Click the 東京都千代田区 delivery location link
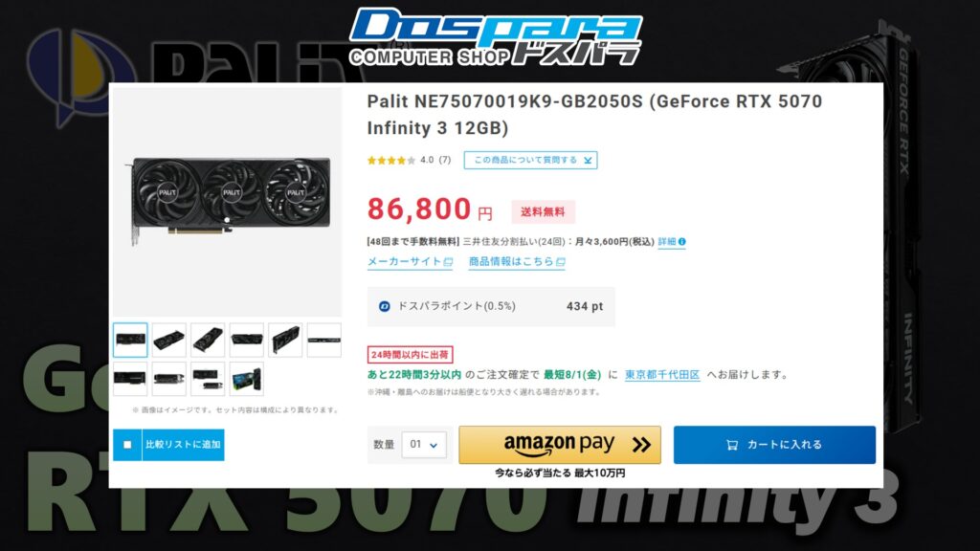 pos(662,375)
